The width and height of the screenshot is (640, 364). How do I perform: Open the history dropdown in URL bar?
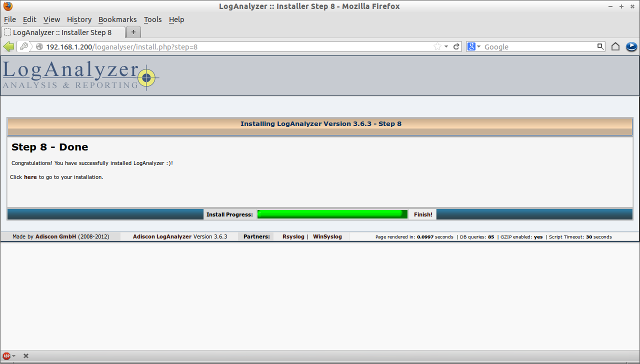(x=446, y=46)
